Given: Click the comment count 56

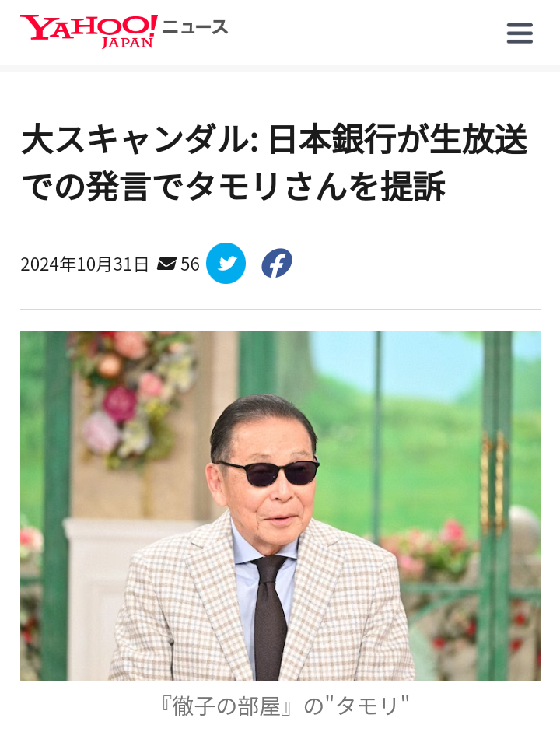Looking at the screenshot, I should [x=190, y=264].
